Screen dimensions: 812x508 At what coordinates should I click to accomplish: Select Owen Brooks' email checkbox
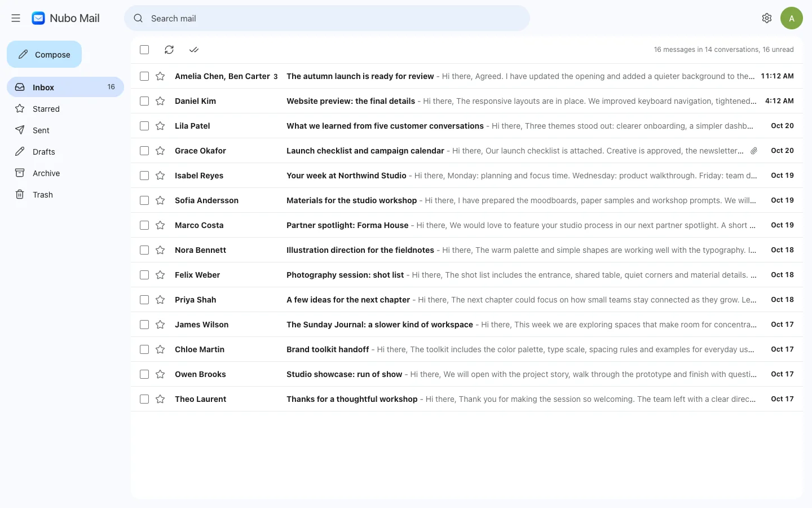click(x=144, y=374)
